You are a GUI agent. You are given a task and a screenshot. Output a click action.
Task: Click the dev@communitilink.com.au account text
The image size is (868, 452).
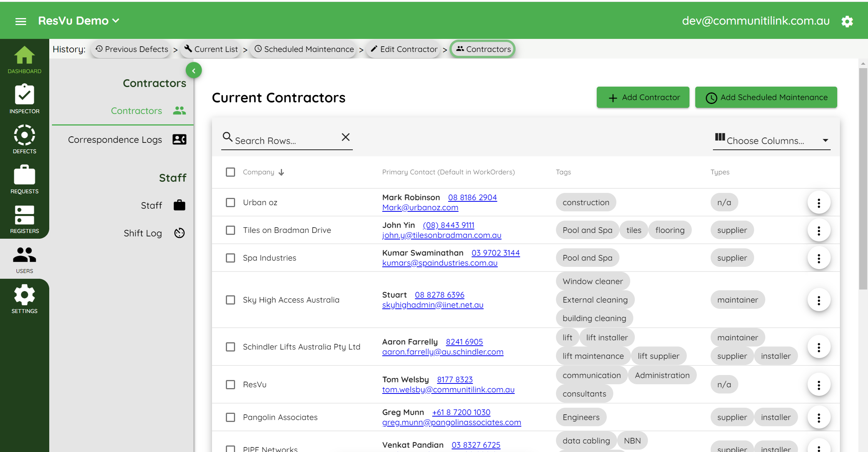tap(756, 21)
